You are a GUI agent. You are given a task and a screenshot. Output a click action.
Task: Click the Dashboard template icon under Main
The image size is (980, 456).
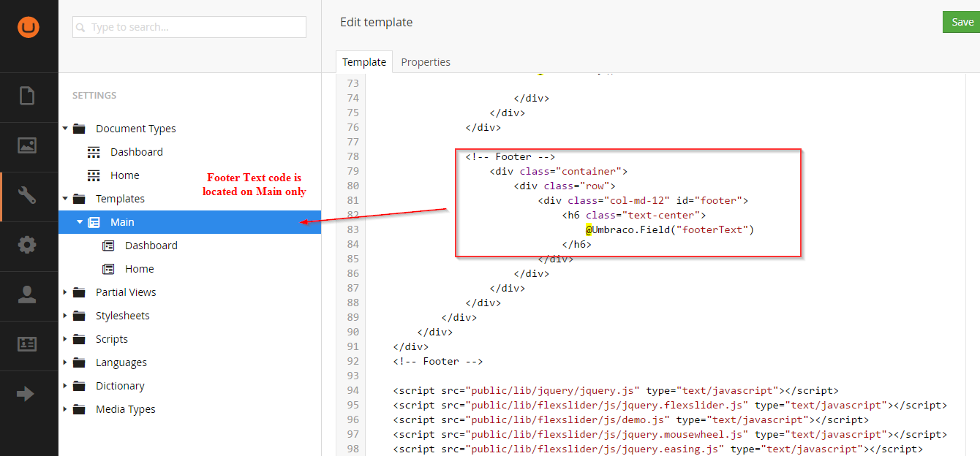[108, 246]
